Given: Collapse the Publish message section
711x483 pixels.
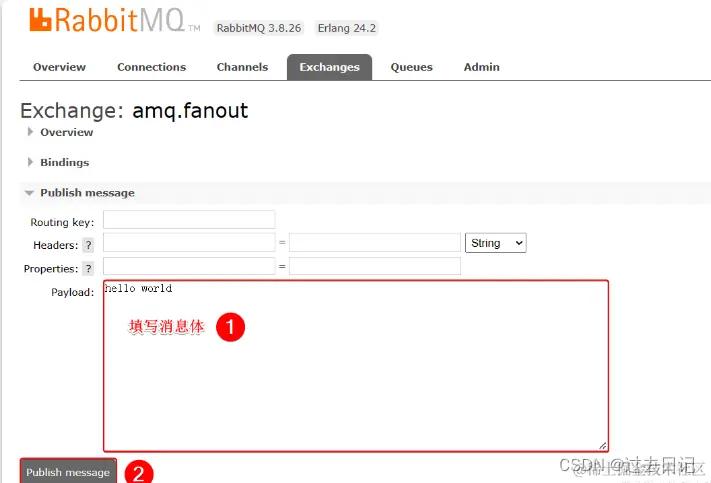Looking at the screenshot, I should pos(80,193).
